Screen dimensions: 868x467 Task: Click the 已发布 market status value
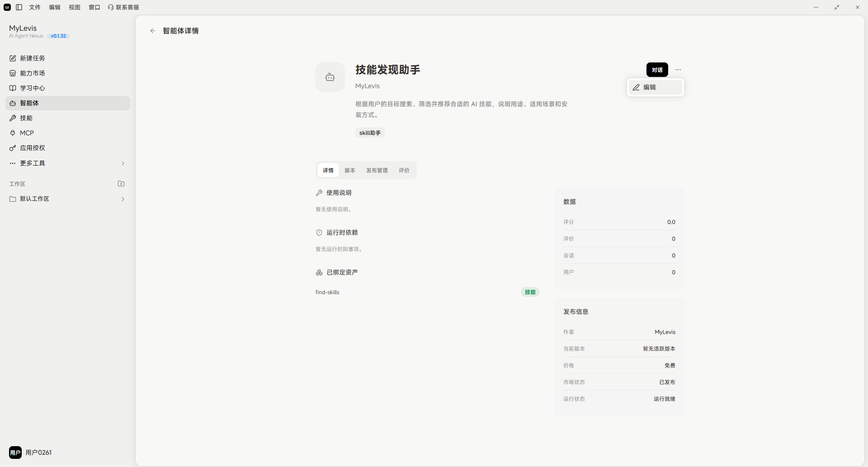pos(667,382)
